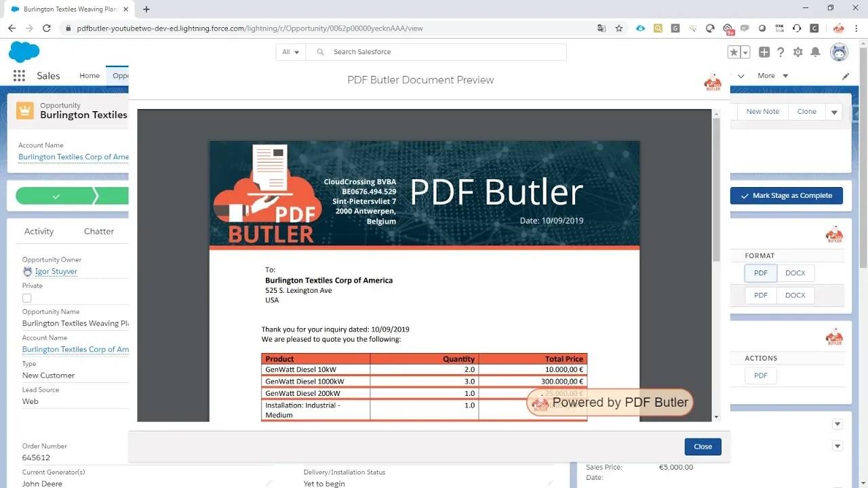The image size is (868, 488).
Task: Click the Igor Stuyver owner avatar icon
Action: pyautogui.click(x=27, y=271)
